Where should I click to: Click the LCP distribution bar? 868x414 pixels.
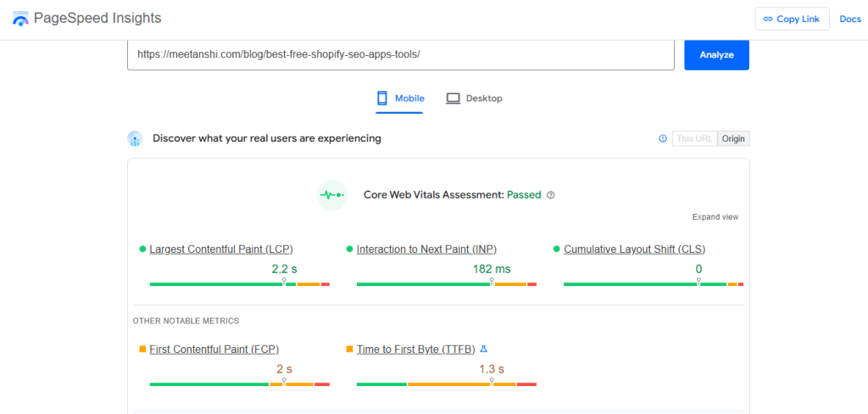[240, 284]
